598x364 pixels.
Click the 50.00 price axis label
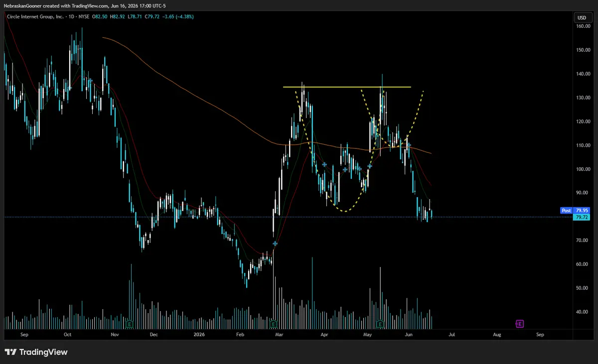click(583, 288)
